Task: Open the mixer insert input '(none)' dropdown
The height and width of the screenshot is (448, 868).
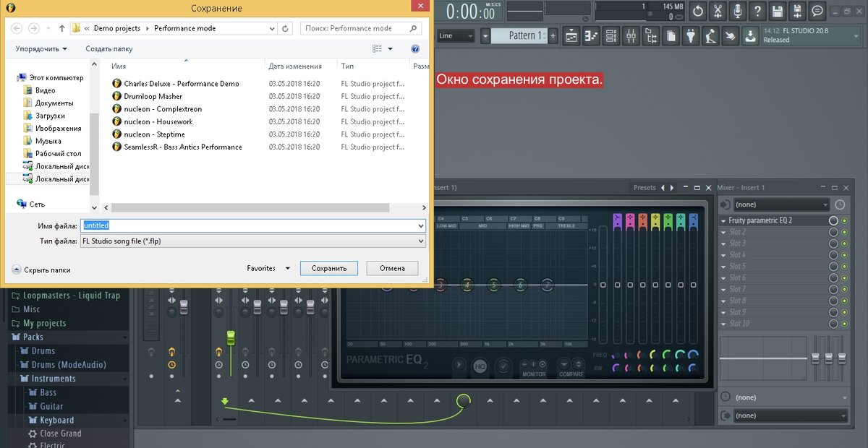Action: point(781,204)
